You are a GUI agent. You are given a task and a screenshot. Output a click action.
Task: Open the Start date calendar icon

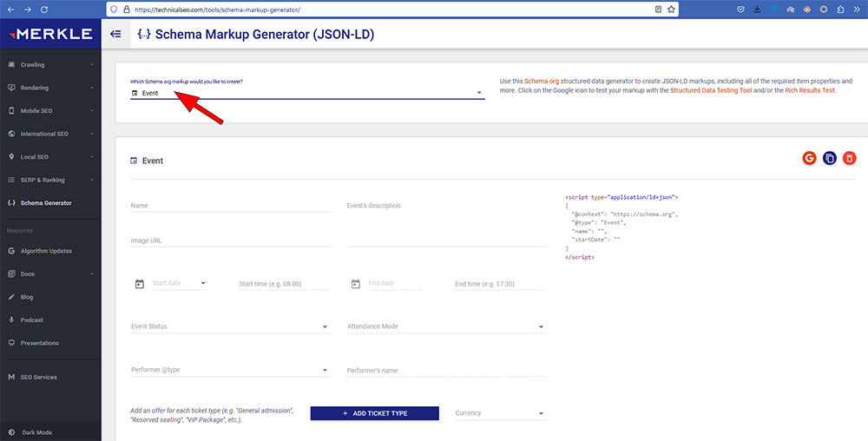(140, 284)
